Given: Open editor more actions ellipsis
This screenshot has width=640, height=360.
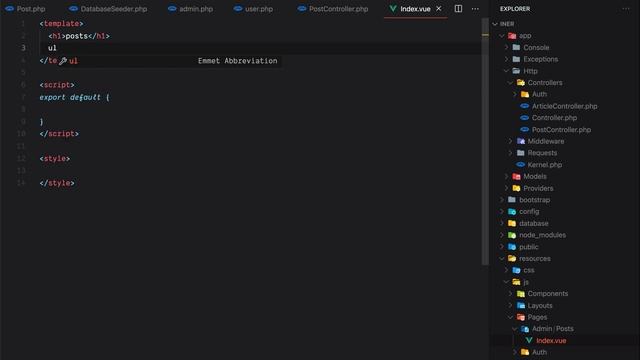Looking at the screenshot, I should coord(475,9).
